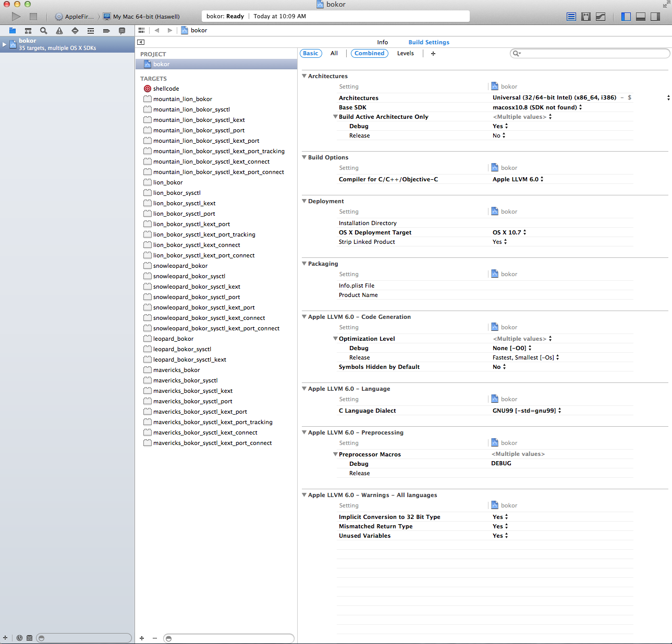This screenshot has width=672, height=644.
Task: Open the related items menu icon
Action: 141,30
